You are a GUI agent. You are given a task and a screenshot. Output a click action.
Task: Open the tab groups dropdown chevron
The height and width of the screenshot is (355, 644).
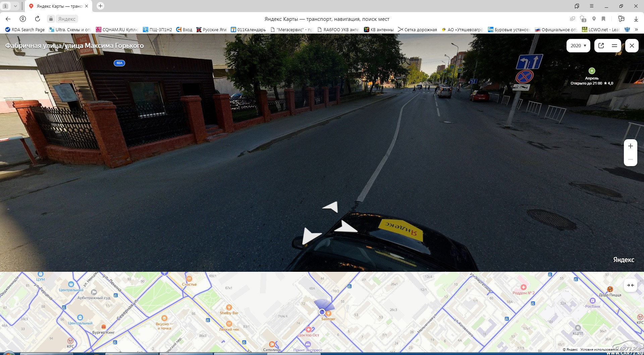[x=15, y=6]
